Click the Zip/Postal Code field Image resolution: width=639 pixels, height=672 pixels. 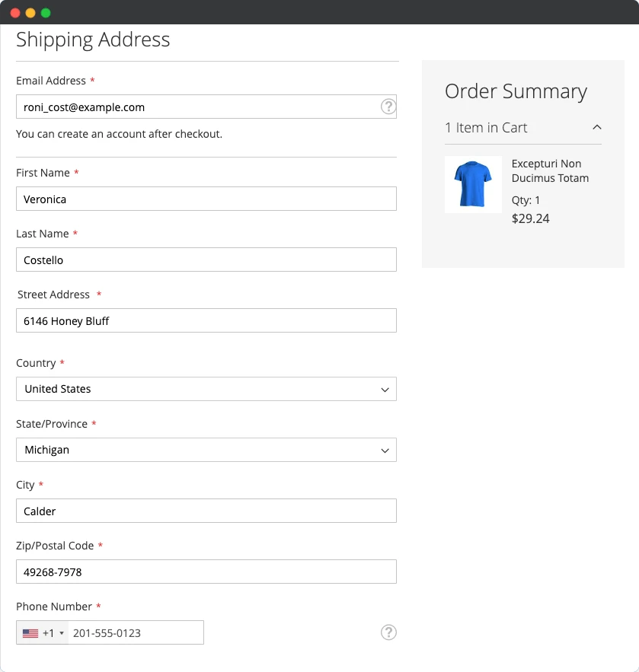click(206, 572)
